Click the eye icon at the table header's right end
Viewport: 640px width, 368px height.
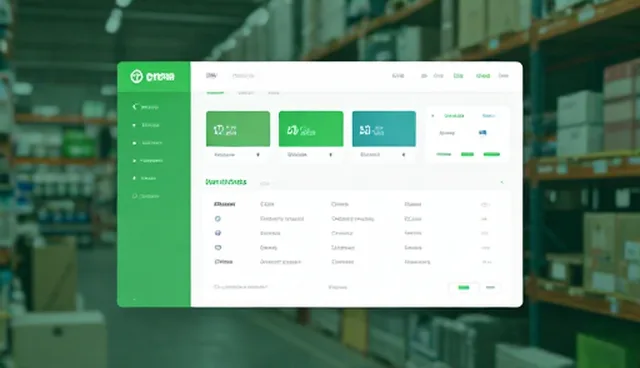(x=485, y=205)
